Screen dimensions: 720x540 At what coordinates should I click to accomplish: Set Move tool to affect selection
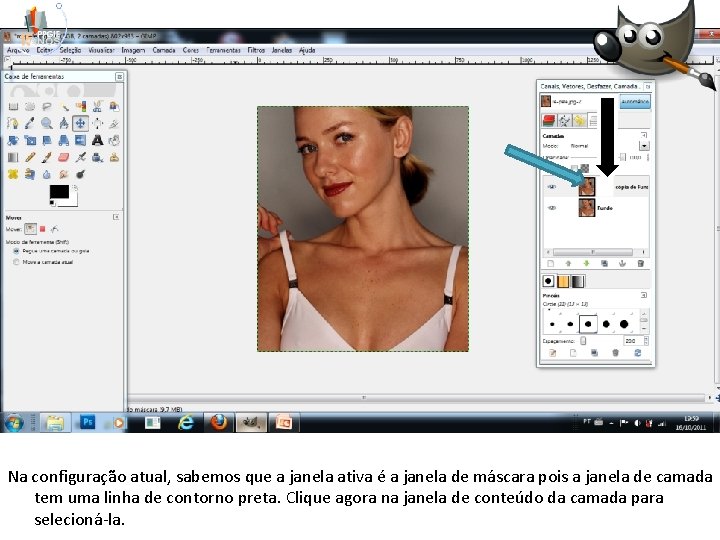pos(43,229)
